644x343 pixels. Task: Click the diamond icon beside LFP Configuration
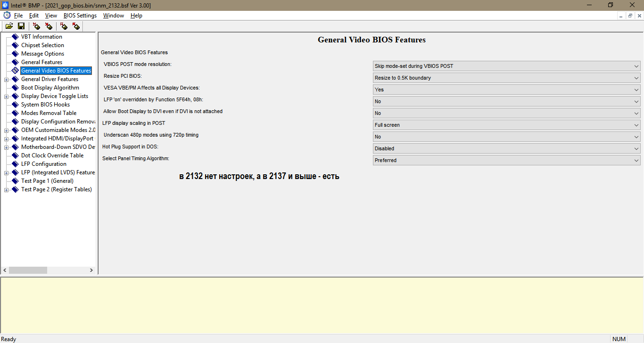tap(15, 164)
